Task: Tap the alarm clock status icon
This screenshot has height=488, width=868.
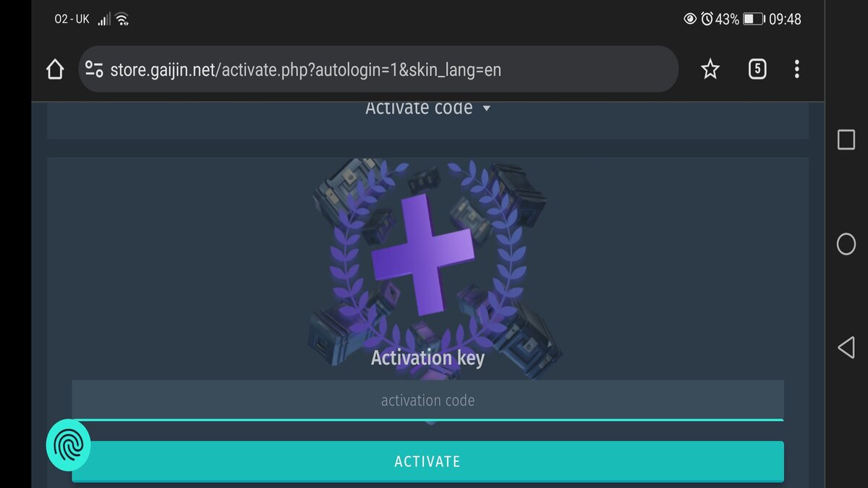Action: [707, 19]
